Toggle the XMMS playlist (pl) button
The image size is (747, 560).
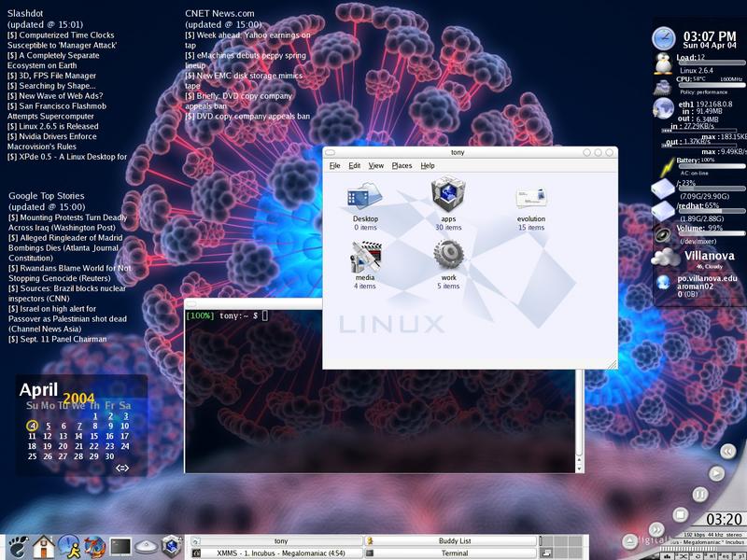coord(740,556)
